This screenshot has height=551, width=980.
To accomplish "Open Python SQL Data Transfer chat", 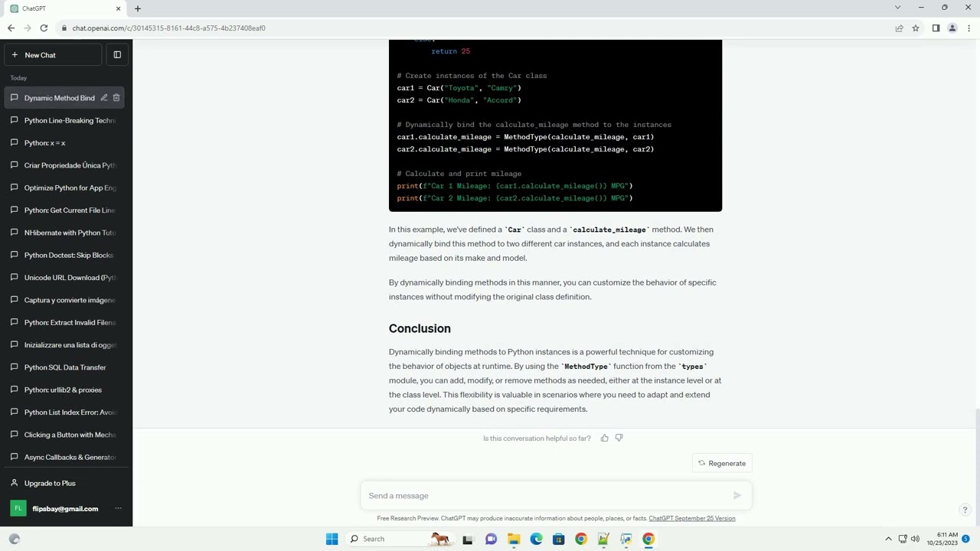I will point(66,367).
